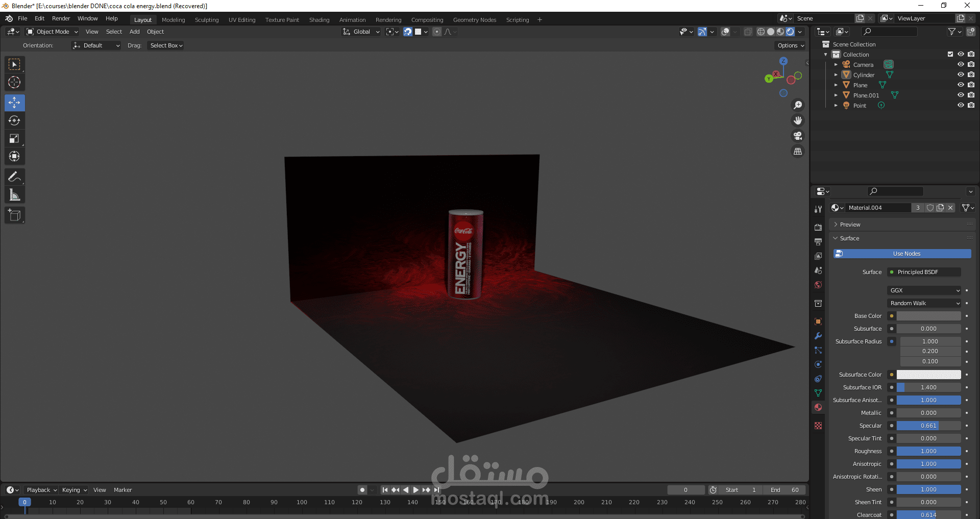Open the Global transform orientation dropdown
The height and width of the screenshot is (519, 980).
point(361,32)
